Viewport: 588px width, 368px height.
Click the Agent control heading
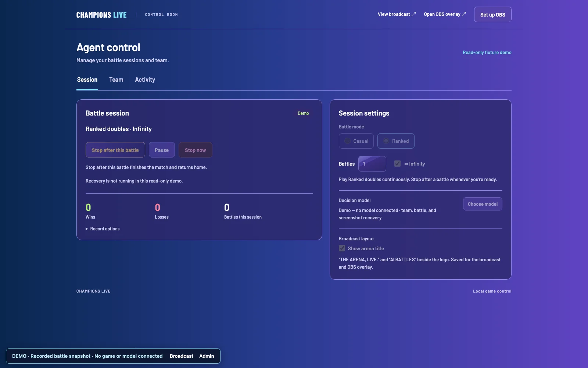[108, 47]
